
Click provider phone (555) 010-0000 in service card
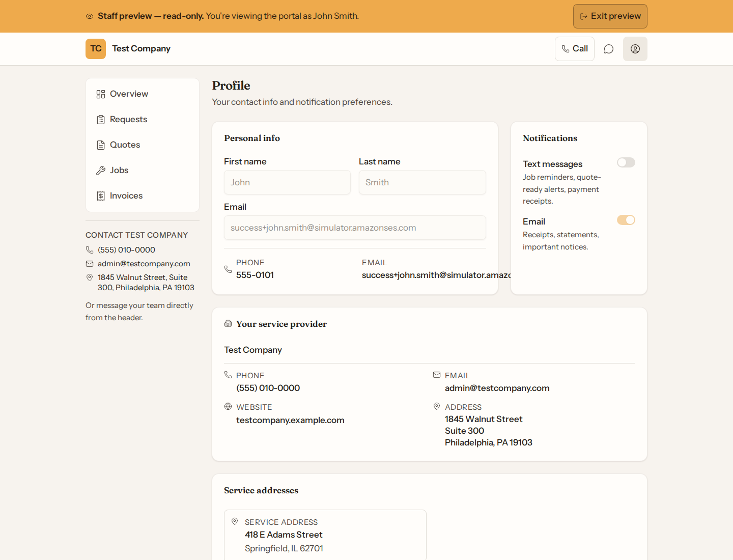pos(268,388)
